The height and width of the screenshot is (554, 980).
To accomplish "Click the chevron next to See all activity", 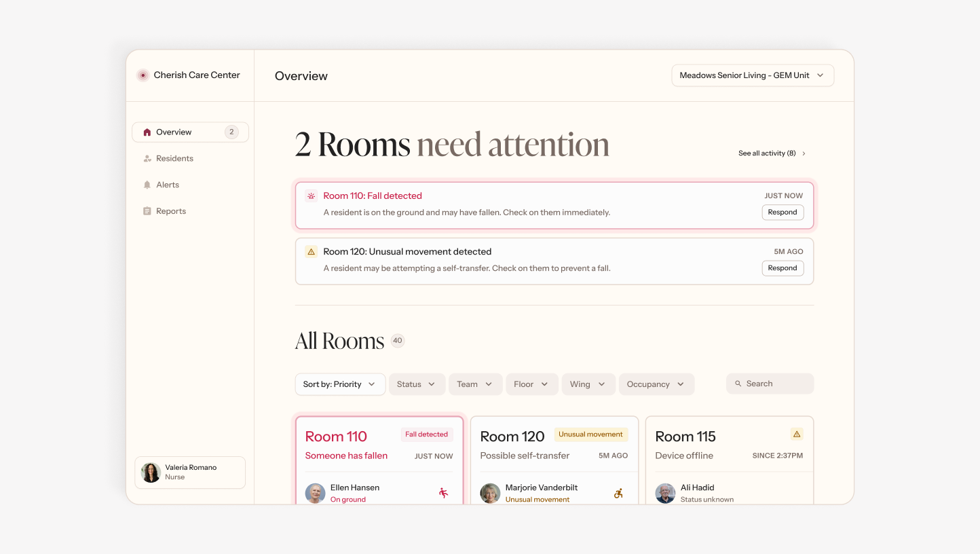I will pyautogui.click(x=804, y=153).
